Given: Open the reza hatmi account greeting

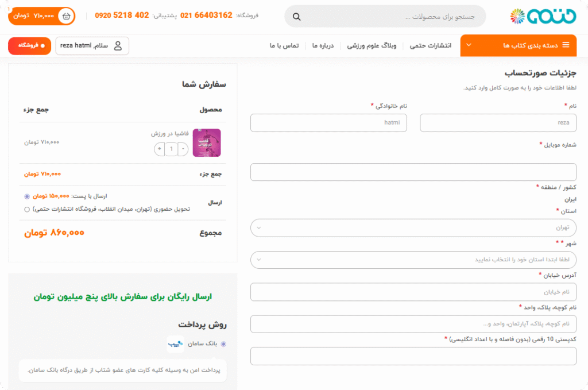Looking at the screenshot, I should pos(92,46).
